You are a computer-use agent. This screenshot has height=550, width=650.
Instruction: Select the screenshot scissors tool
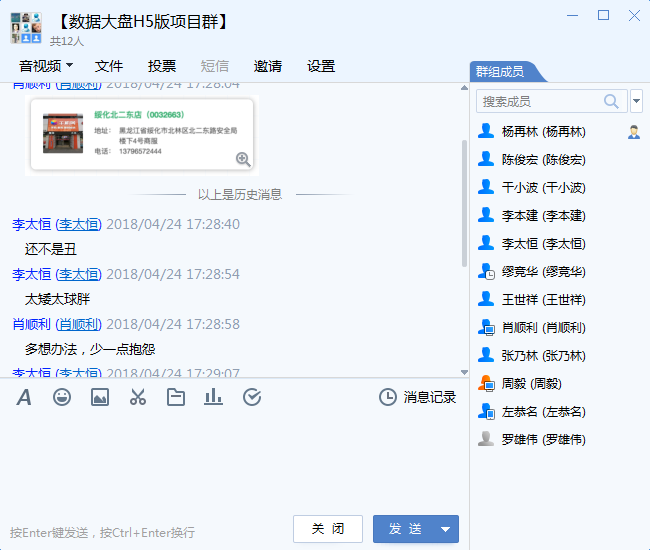[138, 397]
